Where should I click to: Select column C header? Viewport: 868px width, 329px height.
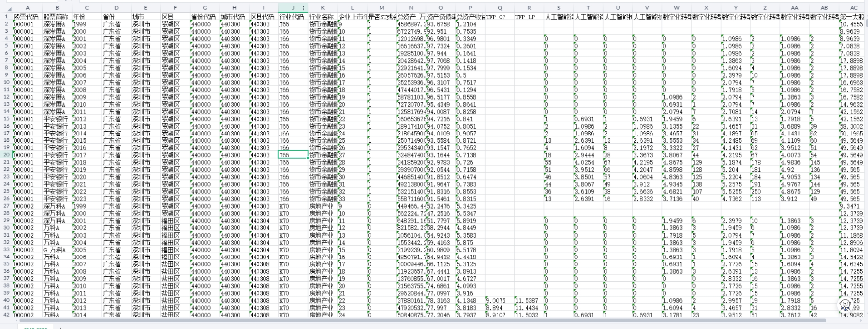(x=87, y=8)
